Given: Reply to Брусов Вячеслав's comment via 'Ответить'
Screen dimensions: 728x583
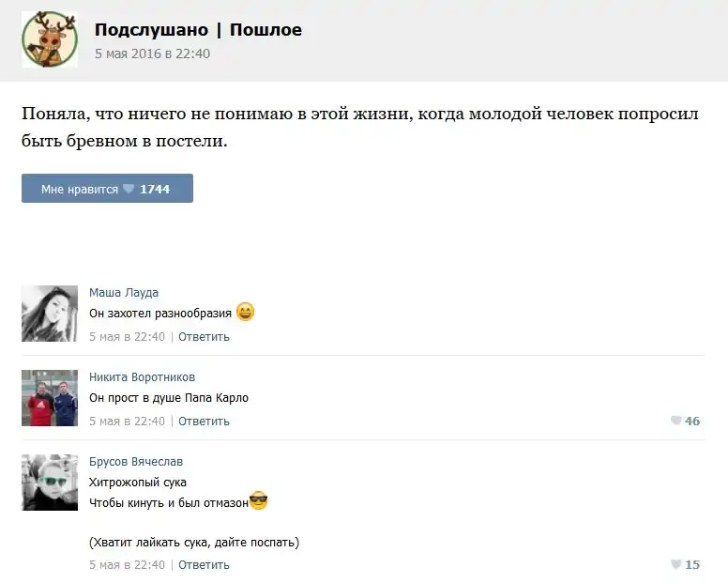Looking at the screenshot, I should 204,565.
